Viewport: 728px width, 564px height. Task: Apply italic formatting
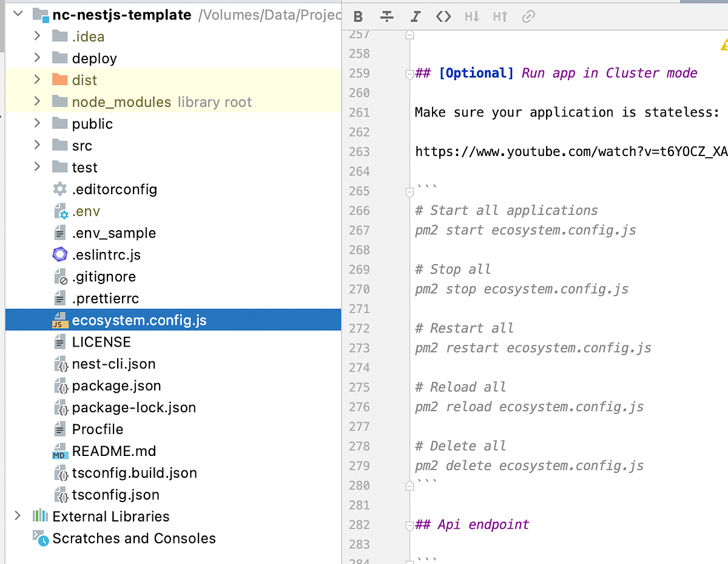415,16
